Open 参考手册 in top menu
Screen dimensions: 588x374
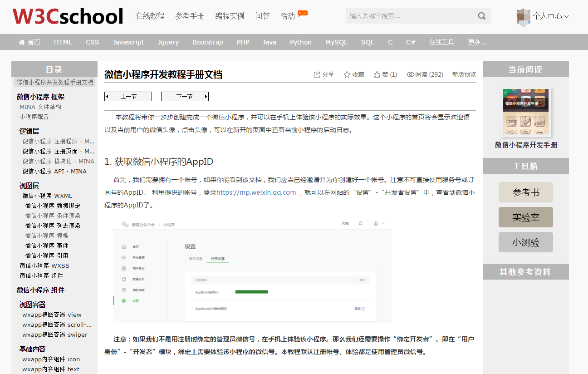point(190,16)
